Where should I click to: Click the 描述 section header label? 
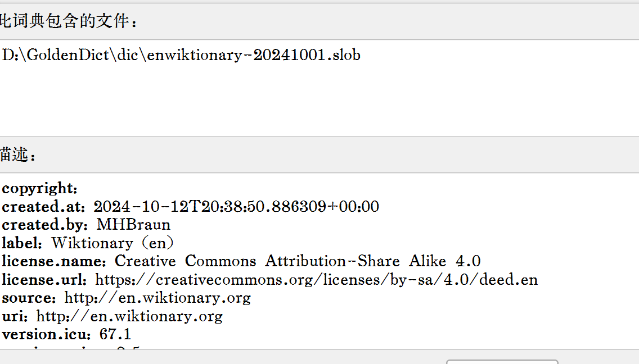(17, 154)
